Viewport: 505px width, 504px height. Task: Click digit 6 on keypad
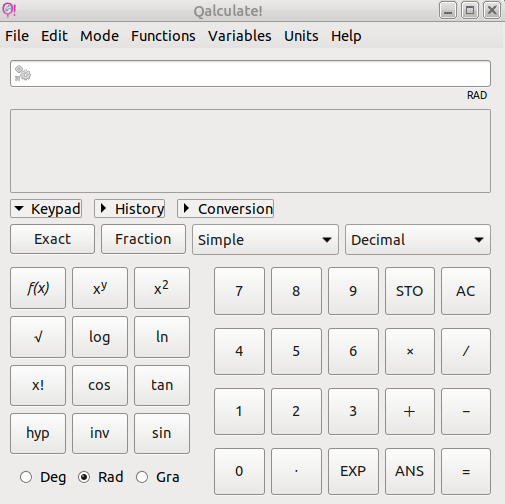pos(353,351)
